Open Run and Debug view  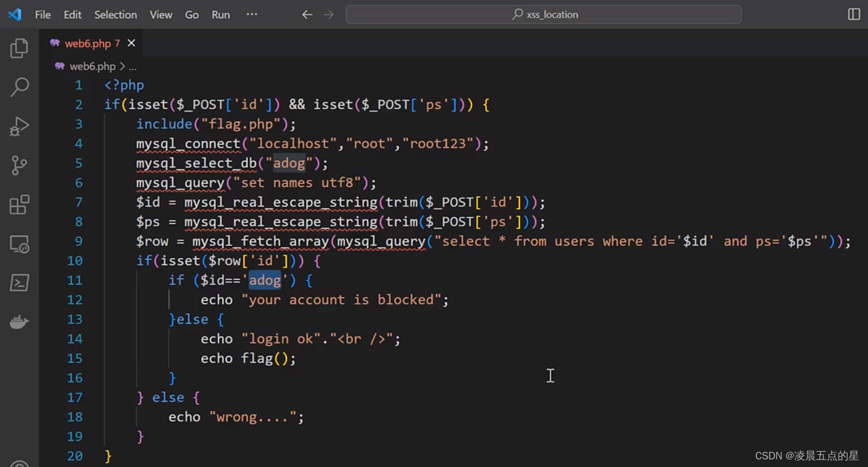point(20,126)
